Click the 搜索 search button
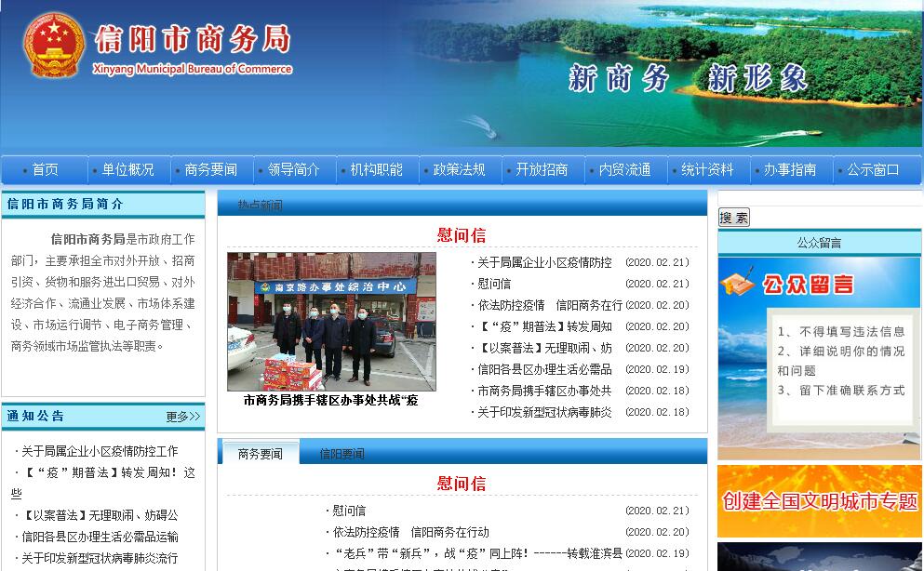This screenshot has width=924, height=571. [733, 218]
